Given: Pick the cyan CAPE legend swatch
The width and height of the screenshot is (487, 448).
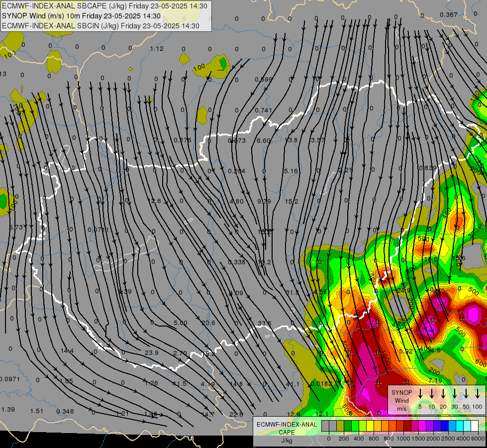Looking at the screenshot, I should 459,426.
